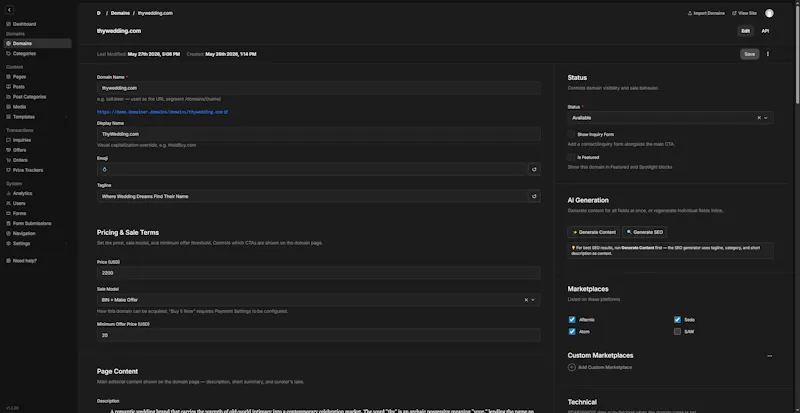Expand the Templates submenu chevron

pos(66,117)
